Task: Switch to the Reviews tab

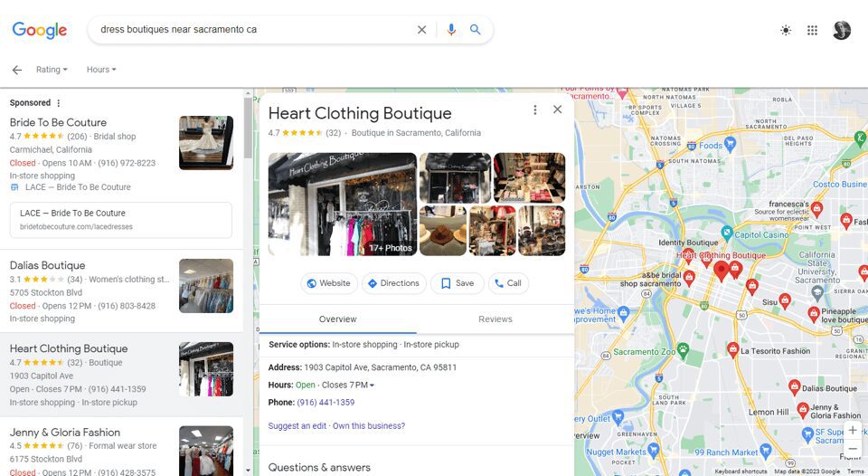Action: click(x=495, y=319)
